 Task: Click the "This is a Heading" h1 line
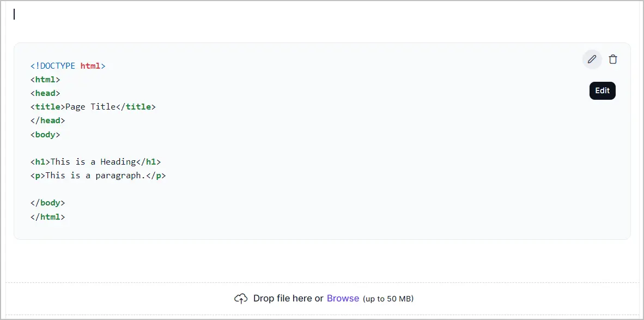pos(96,162)
